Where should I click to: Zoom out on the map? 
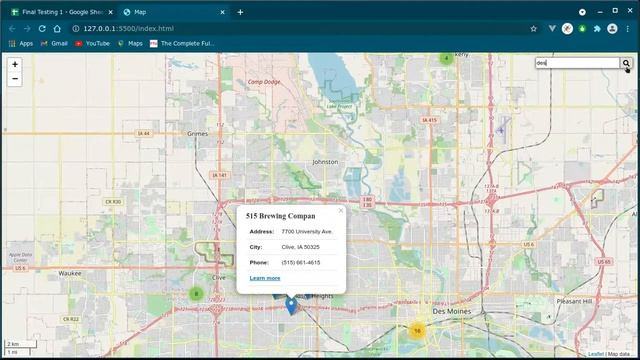15,79
